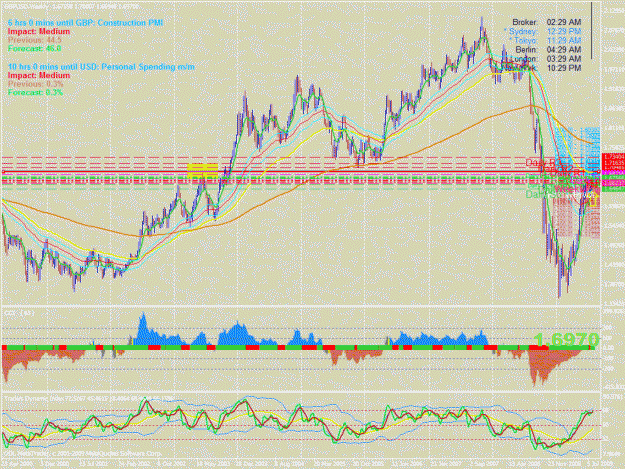This screenshot has height=469, width=625.
Task: Click the MetaQuotes Software Corp. copyright text
Action: 83,453
